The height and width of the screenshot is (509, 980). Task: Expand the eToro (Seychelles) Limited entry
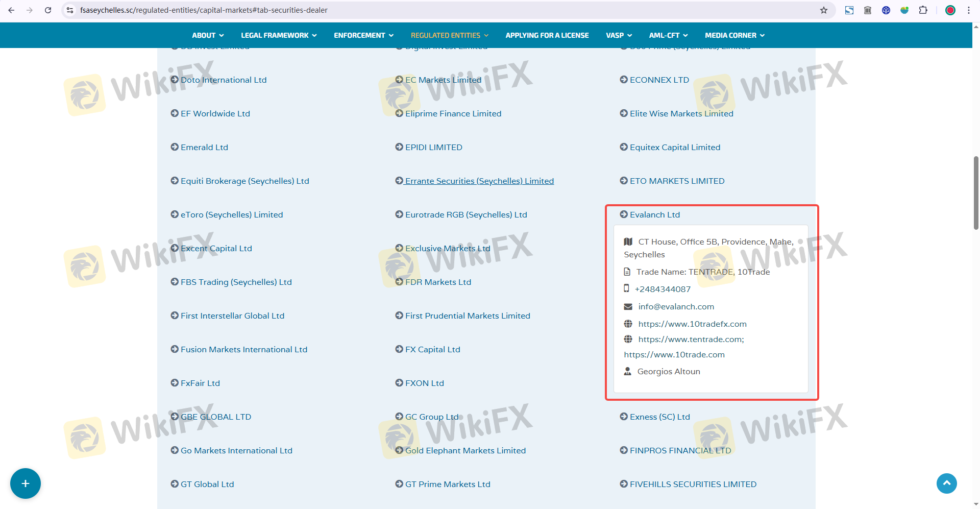click(232, 214)
